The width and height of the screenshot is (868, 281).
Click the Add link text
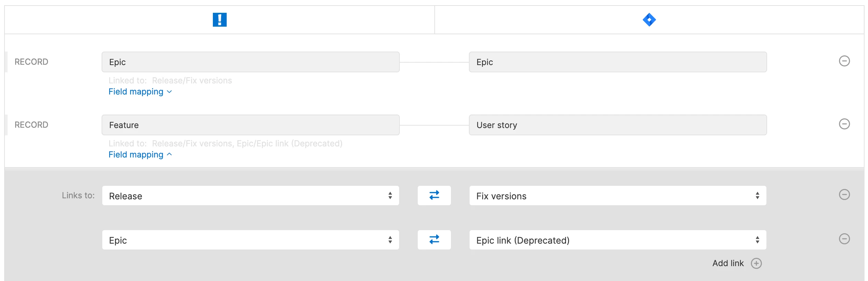point(728,264)
